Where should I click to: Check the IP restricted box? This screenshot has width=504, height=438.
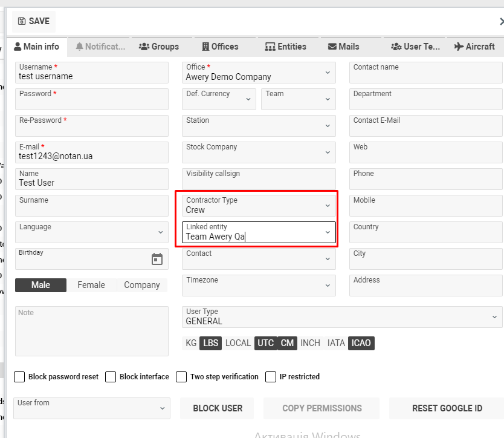tap(271, 377)
